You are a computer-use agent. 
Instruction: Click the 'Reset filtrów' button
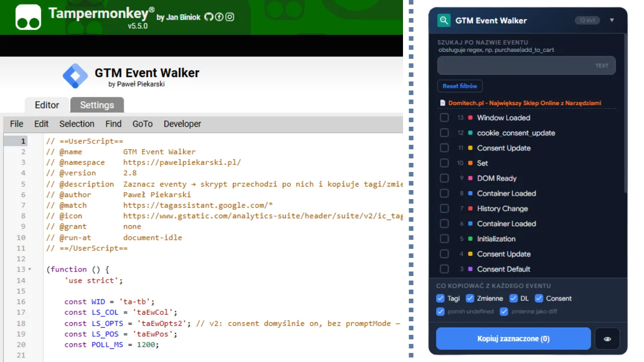pyautogui.click(x=460, y=86)
